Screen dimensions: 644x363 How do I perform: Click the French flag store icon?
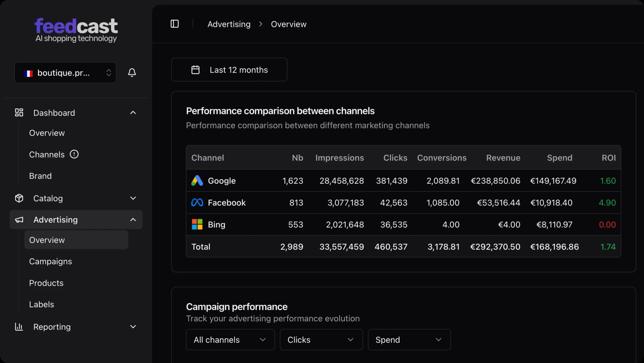point(29,73)
